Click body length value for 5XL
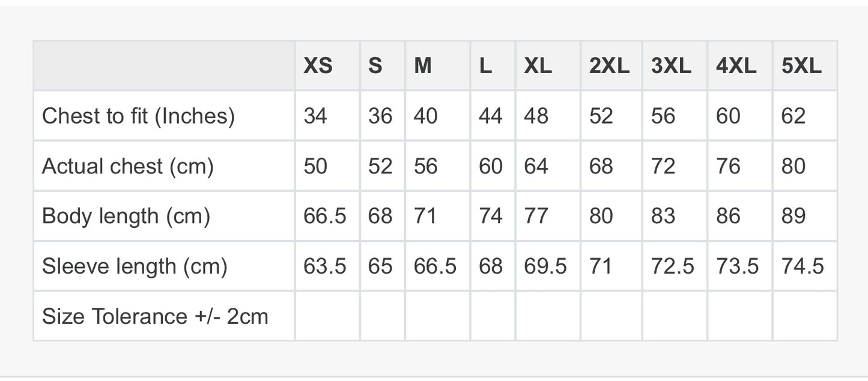The image size is (868, 381). 794,216
